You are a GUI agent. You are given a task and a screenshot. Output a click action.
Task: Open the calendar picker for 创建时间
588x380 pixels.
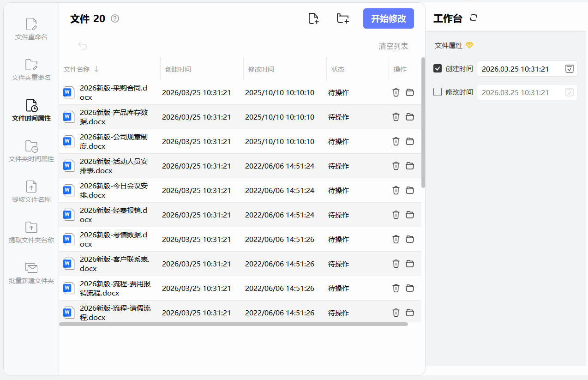pos(570,69)
